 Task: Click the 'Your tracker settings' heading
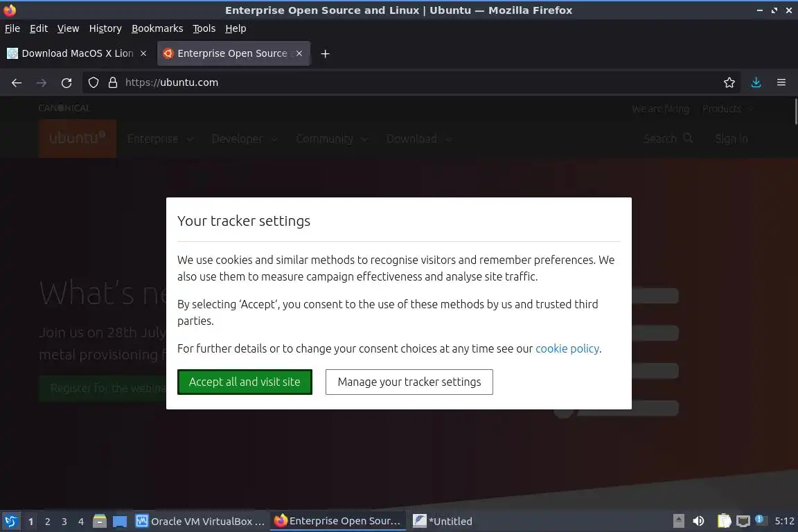click(x=244, y=221)
